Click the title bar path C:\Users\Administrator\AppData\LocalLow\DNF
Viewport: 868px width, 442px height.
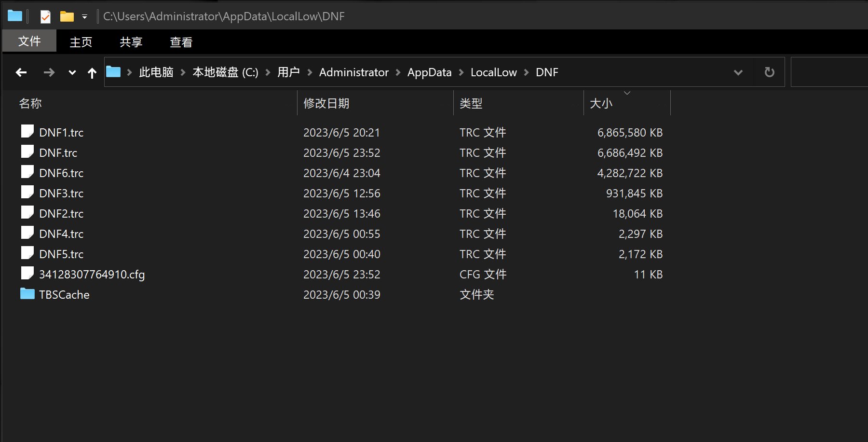tap(224, 16)
